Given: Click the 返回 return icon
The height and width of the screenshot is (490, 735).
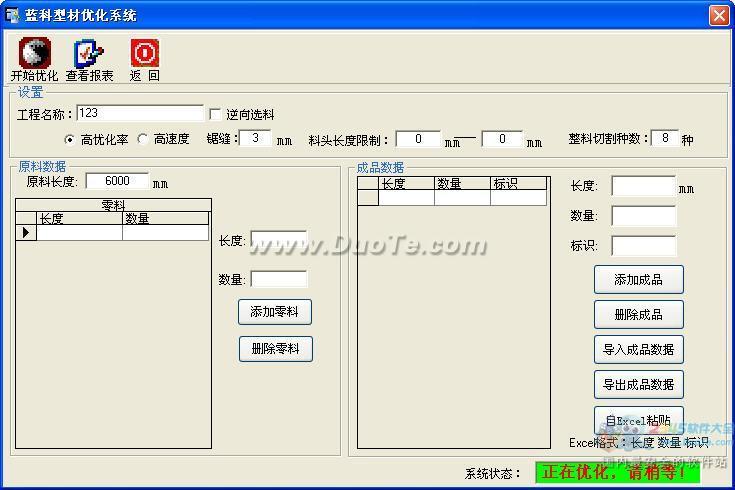Looking at the screenshot, I should (144, 54).
